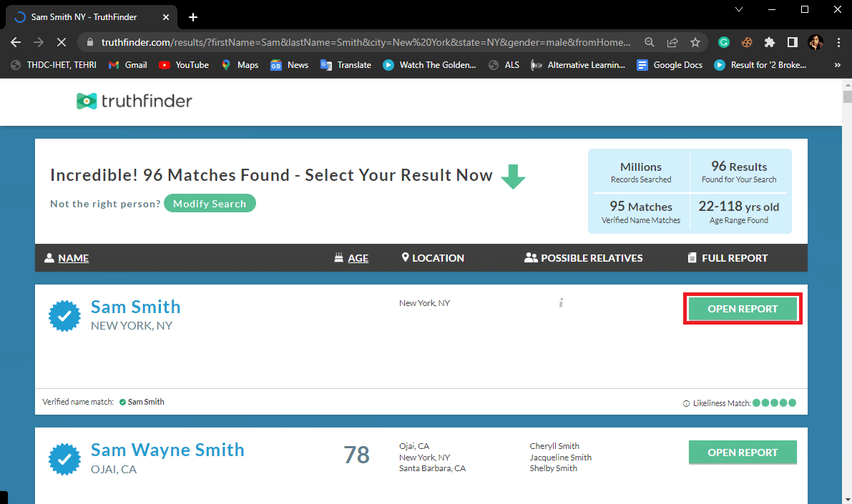Open the tab search dropdown arrow

coord(739,10)
